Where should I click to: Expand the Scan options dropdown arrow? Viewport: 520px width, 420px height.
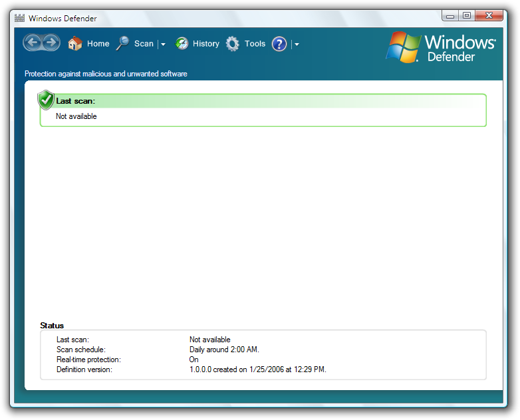163,44
